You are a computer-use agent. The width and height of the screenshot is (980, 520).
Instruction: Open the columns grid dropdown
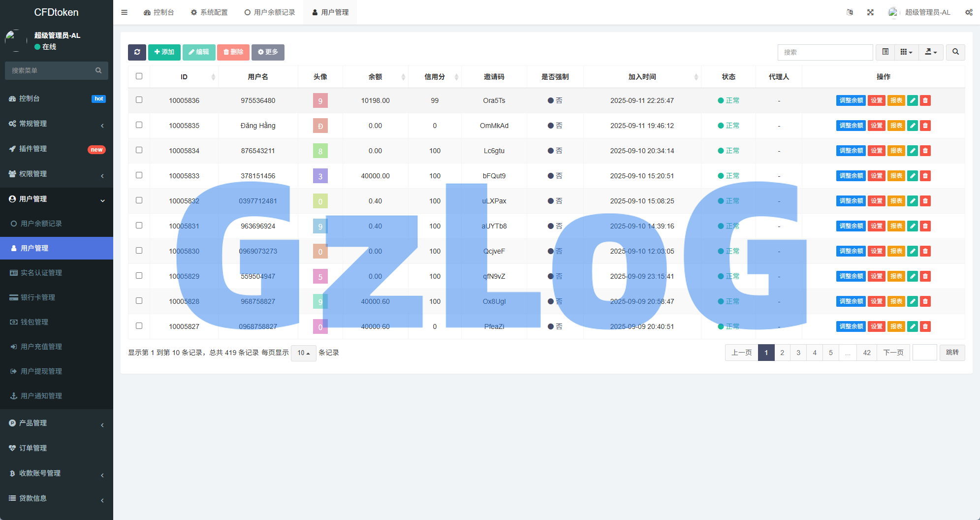[906, 52]
